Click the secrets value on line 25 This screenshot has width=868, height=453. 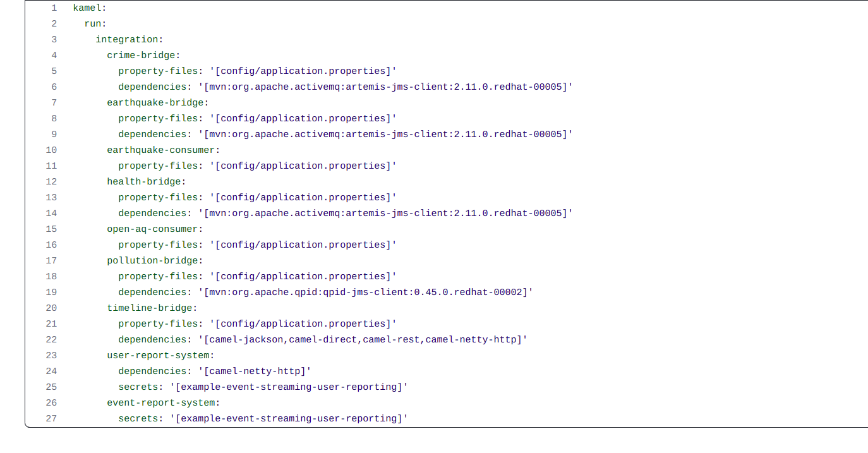[289, 387]
